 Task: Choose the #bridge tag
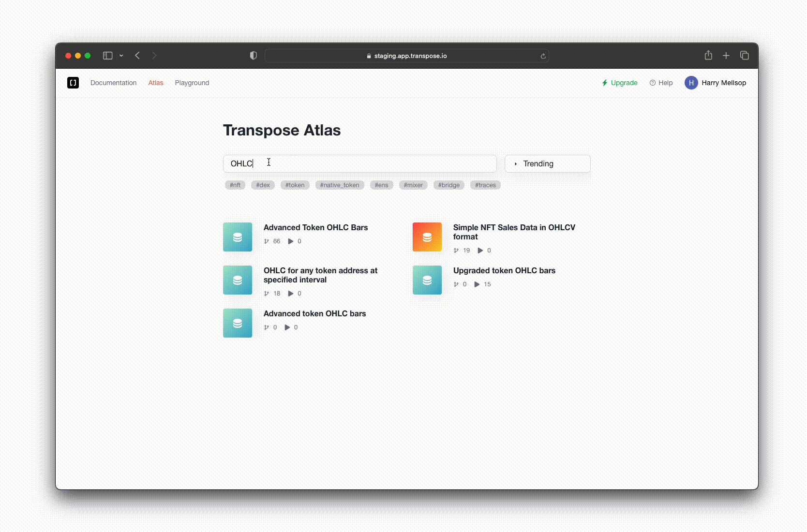(449, 185)
